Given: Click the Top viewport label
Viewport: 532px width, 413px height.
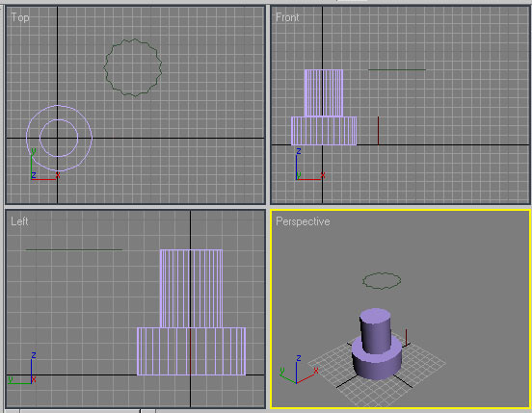Looking at the screenshot, I should [19, 17].
